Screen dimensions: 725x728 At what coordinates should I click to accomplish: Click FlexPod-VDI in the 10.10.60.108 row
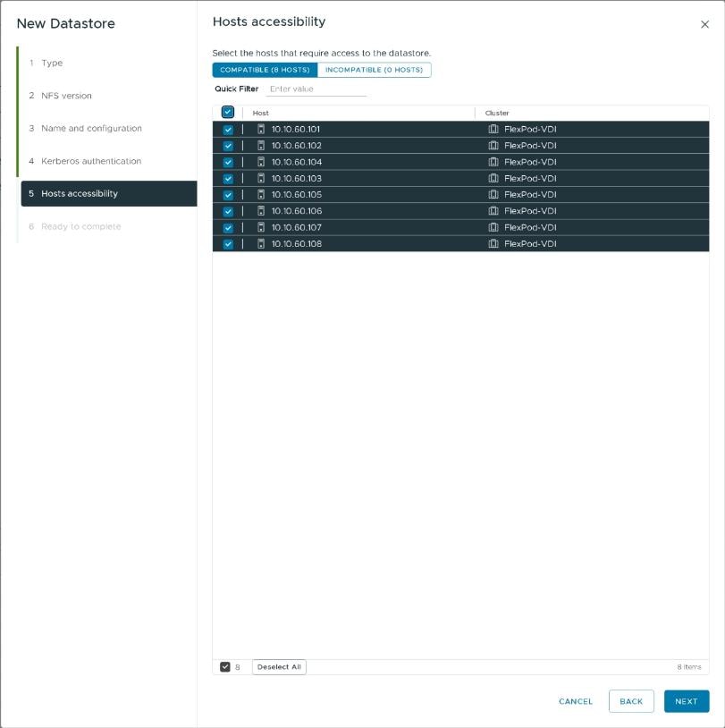[x=530, y=244]
